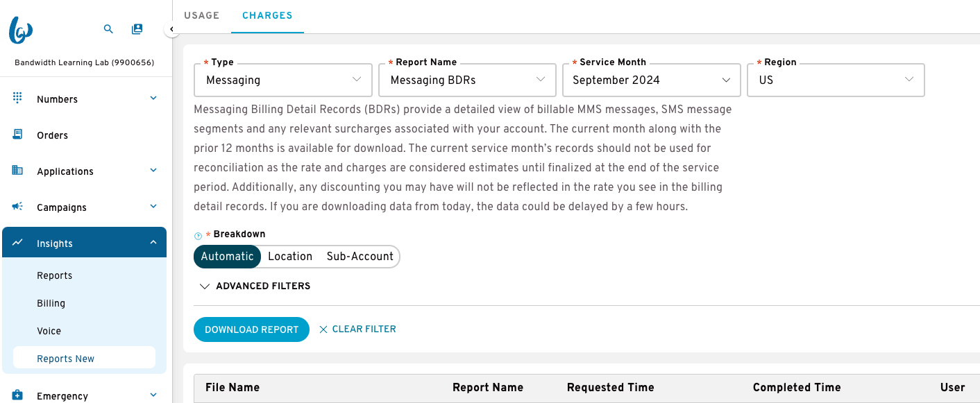Select the Automatic breakdown option
This screenshot has width=980, height=403.
[227, 257]
